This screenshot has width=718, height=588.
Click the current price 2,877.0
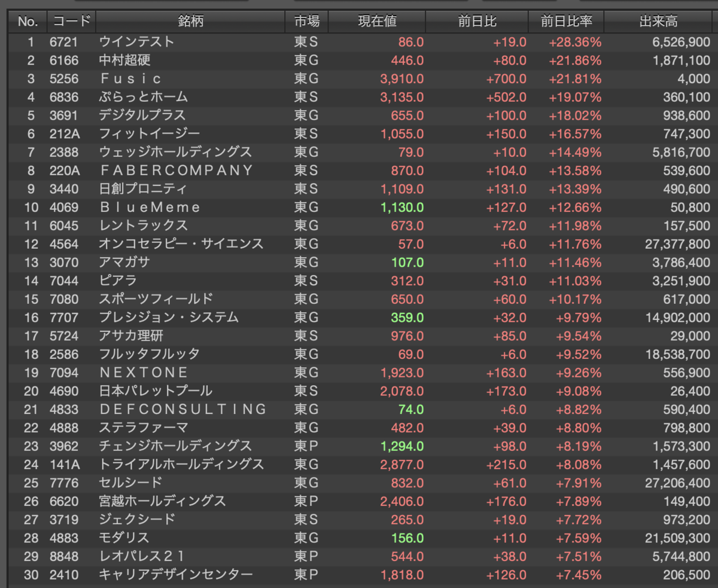401,465
